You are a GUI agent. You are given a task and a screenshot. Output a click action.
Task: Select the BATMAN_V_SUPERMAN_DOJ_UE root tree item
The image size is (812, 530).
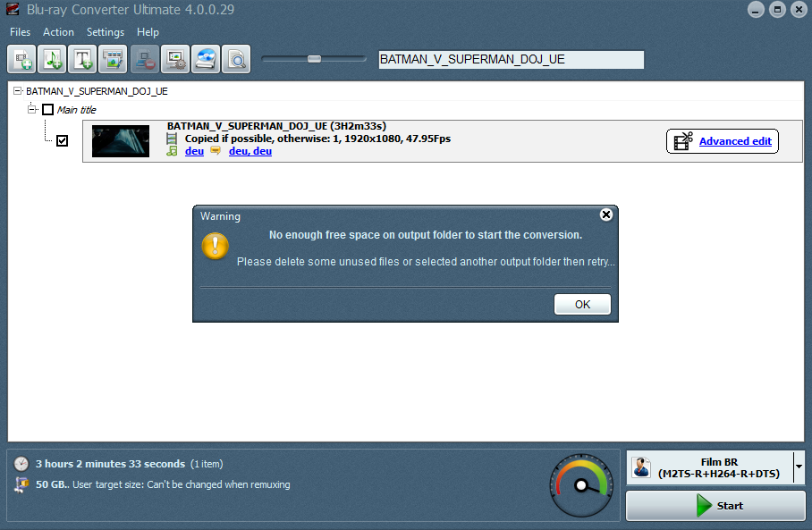pyautogui.click(x=97, y=91)
